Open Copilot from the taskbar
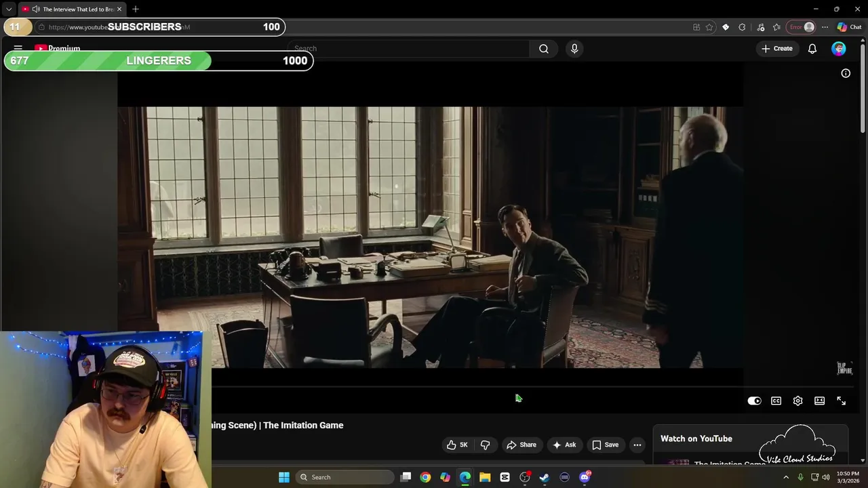Image resolution: width=868 pixels, height=488 pixels. (x=445, y=477)
